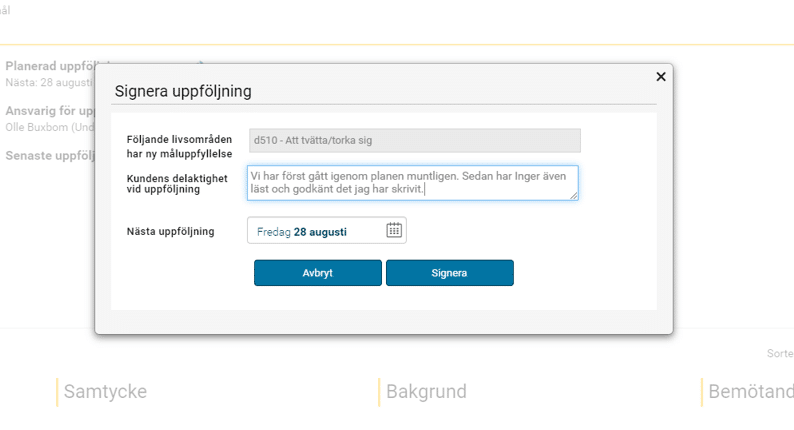Select the Bemötande section heading
This screenshot has width=794, height=430.
click(750, 392)
